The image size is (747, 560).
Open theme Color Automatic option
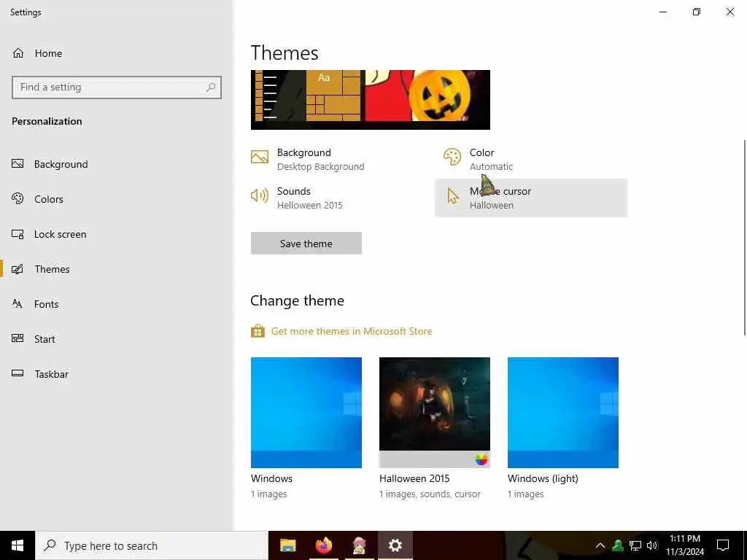[531, 160]
